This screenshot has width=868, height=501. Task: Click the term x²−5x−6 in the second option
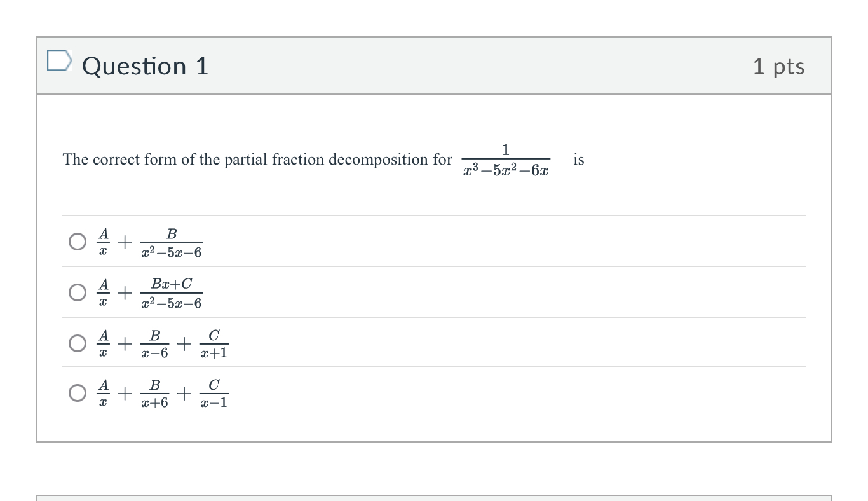pos(171,303)
